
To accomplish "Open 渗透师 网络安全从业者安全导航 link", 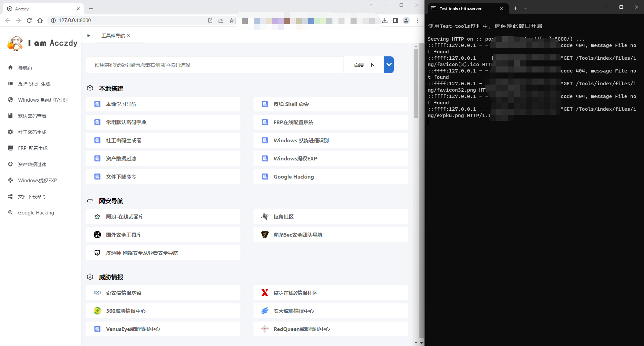I will [x=163, y=253].
